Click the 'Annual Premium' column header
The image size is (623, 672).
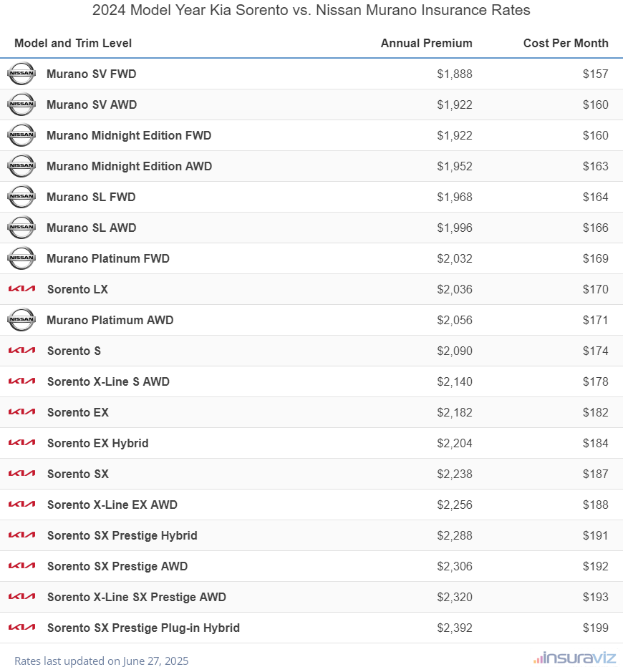tap(427, 43)
